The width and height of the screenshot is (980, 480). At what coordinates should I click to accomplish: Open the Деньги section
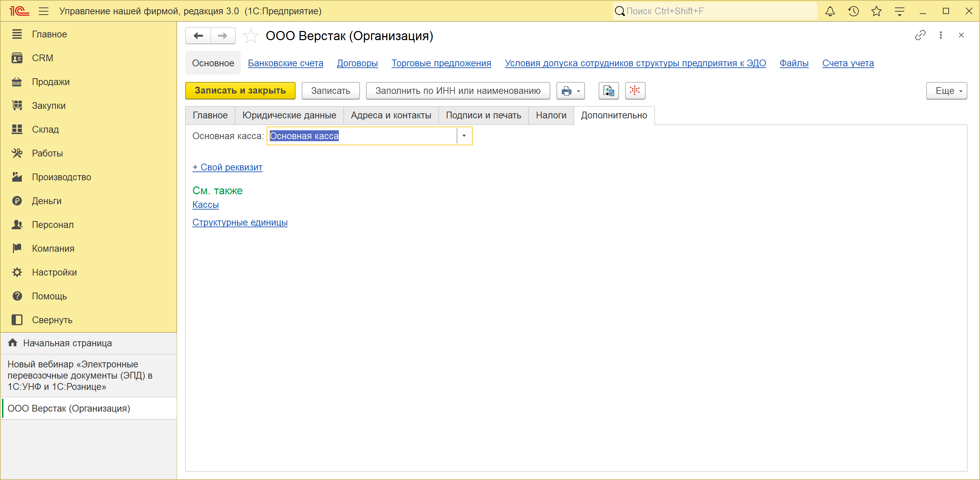(88, 201)
